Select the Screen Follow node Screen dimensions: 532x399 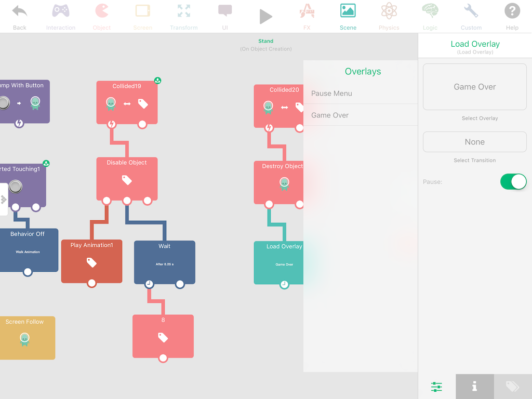tap(28, 338)
